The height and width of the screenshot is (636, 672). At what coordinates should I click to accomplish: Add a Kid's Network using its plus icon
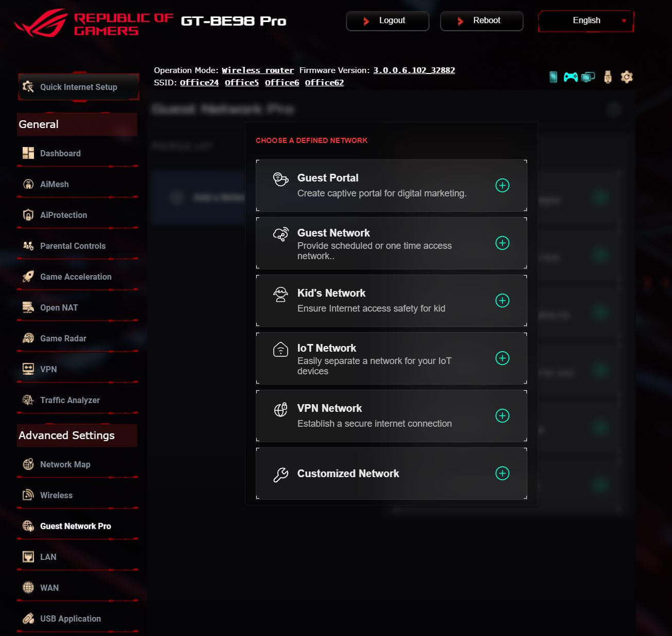click(x=502, y=300)
